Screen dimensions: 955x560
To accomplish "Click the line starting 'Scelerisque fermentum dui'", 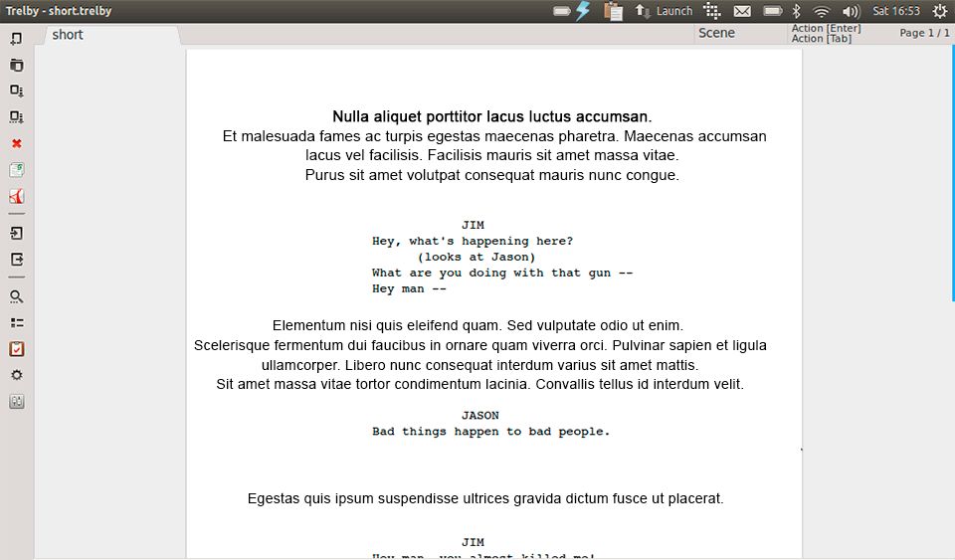I will point(479,345).
